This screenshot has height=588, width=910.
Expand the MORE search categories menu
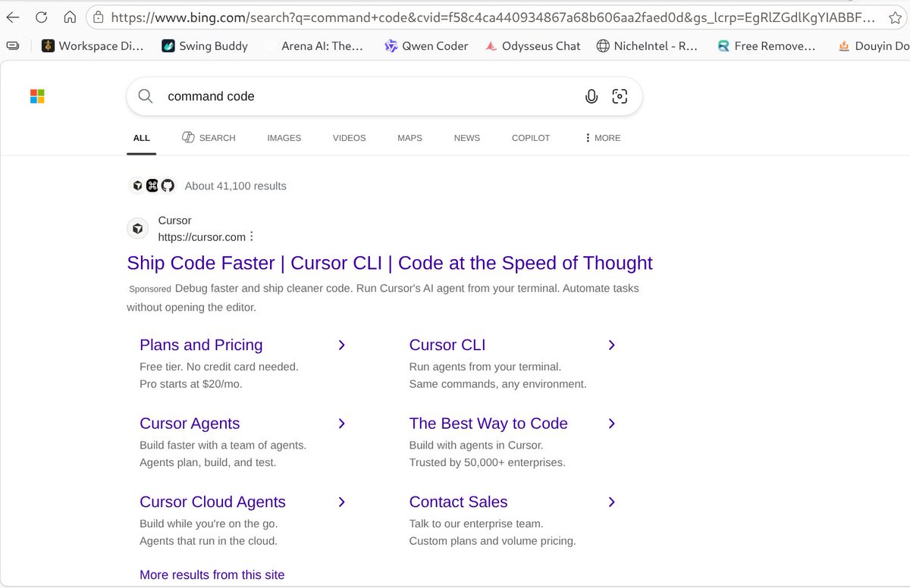603,138
